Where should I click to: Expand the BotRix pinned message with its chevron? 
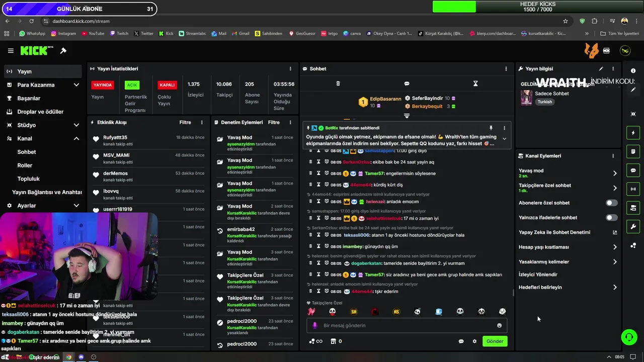504,139
